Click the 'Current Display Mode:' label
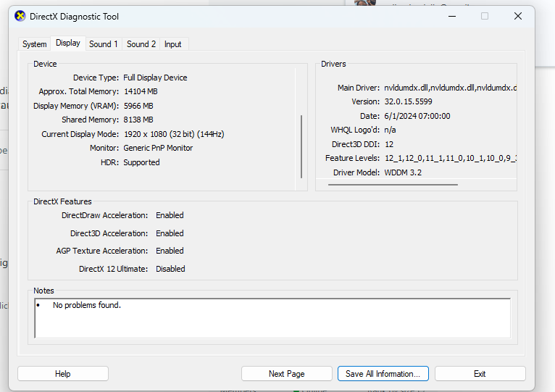The height and width of the screenshot is (392, 555). tap(80, 134)
